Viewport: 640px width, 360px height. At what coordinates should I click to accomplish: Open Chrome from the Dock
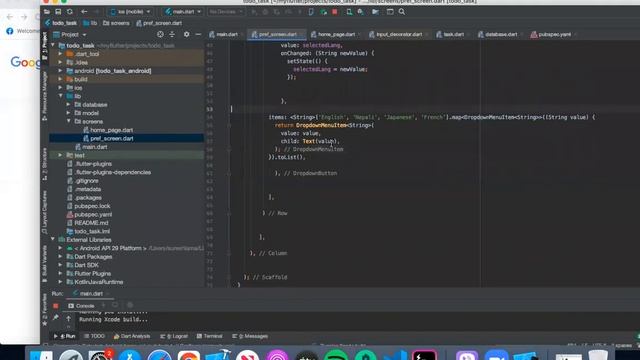pyautogui.click(x=189, y=356)
